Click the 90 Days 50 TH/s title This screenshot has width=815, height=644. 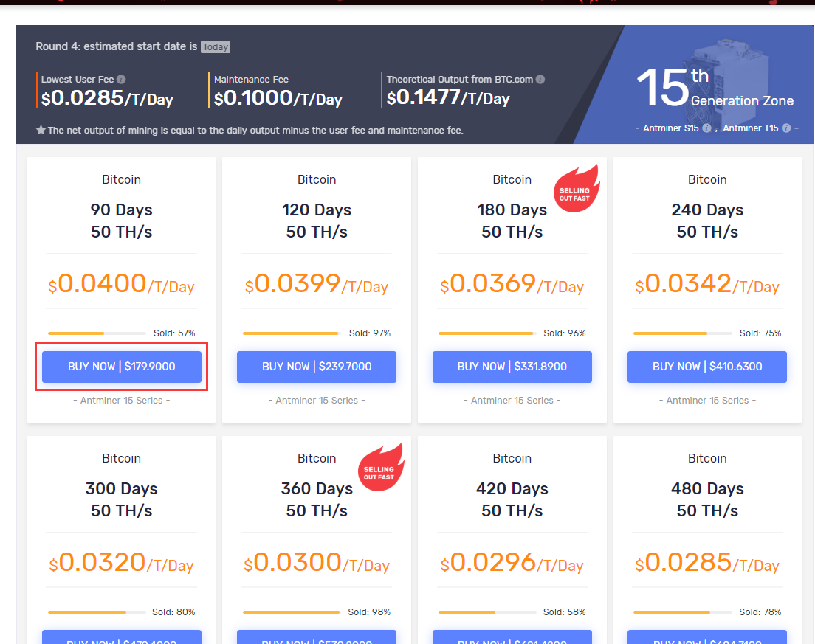pos(121,221)
